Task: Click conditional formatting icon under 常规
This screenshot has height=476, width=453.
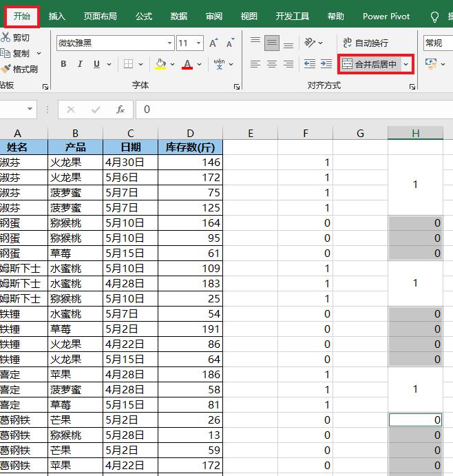Action: 431,64
